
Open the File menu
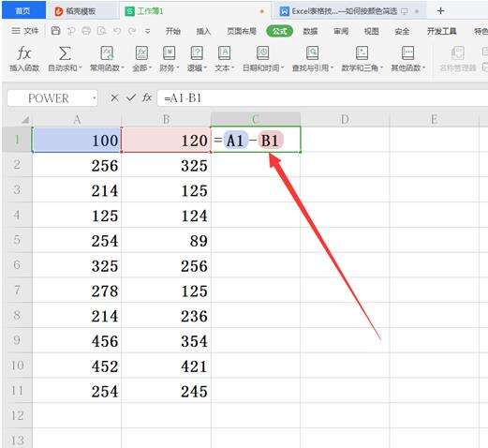25,31
